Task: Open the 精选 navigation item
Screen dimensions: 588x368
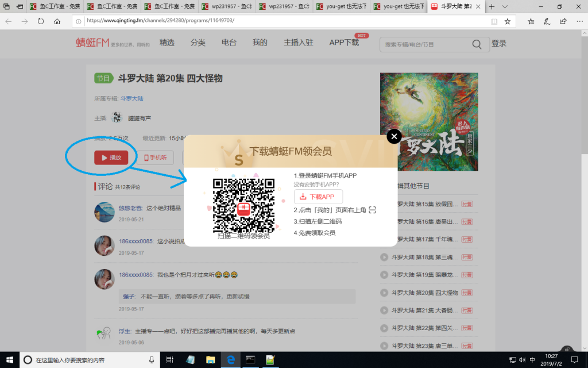Action: click(x=167, y=43)
